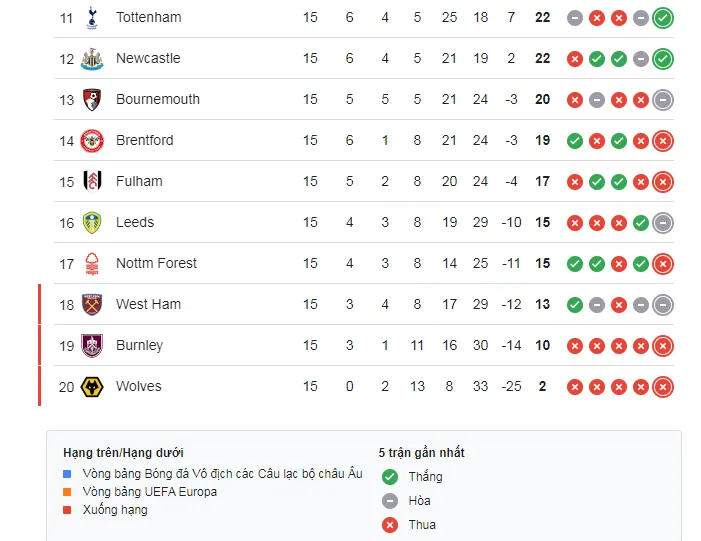Screen dimensions: 701x541
Task: Click the Burnley club crest
Action: tap(92, 345)
